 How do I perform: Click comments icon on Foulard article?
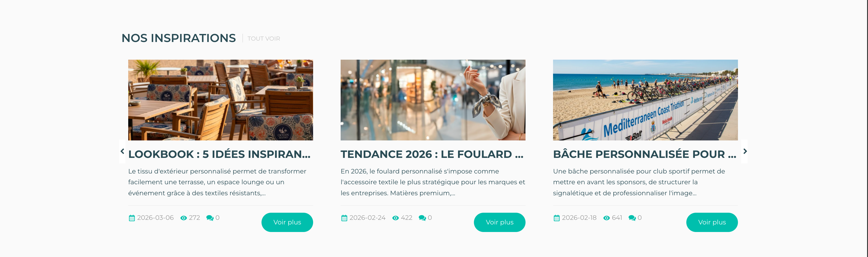(x=422, y=218)
